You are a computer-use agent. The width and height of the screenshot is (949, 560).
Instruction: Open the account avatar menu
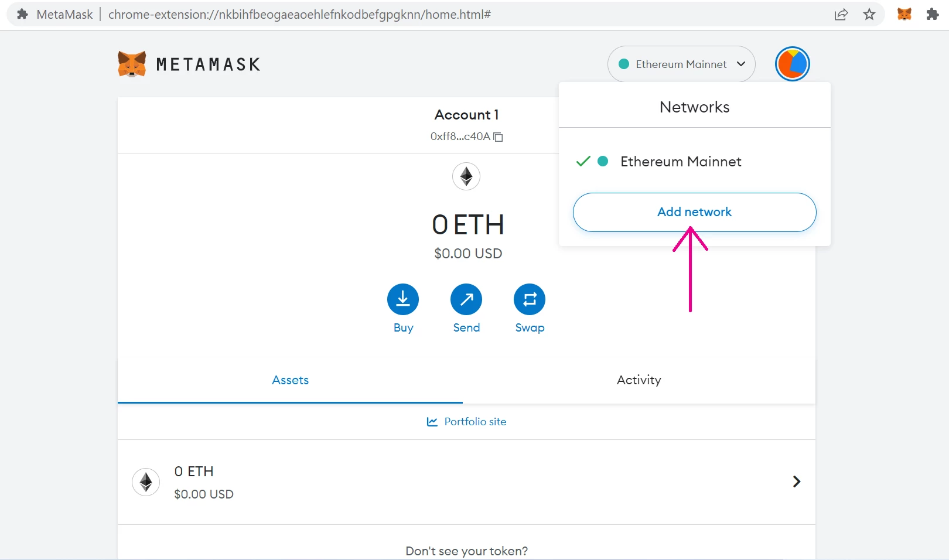792,64
